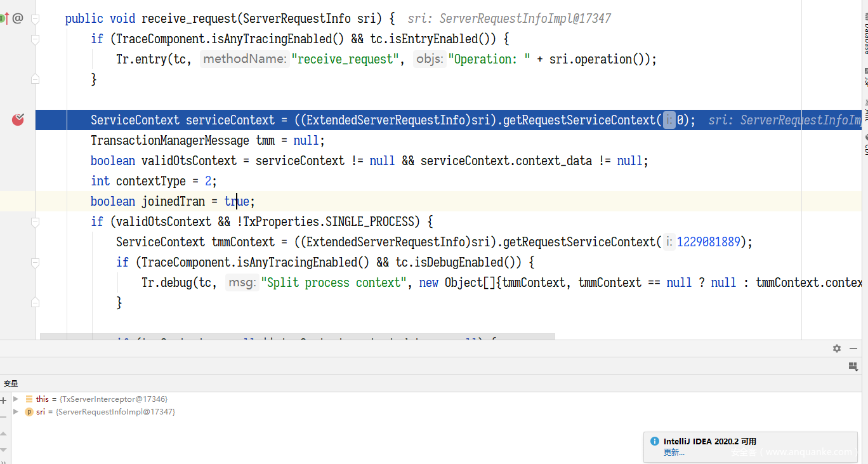Select the 变量 variables tab

pos(11,383)
